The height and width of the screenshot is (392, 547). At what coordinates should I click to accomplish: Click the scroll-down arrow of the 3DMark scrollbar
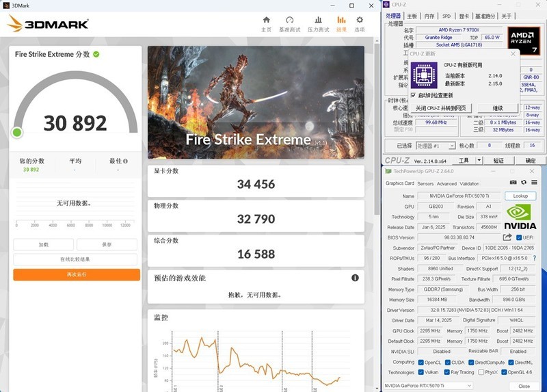point(377,388)
